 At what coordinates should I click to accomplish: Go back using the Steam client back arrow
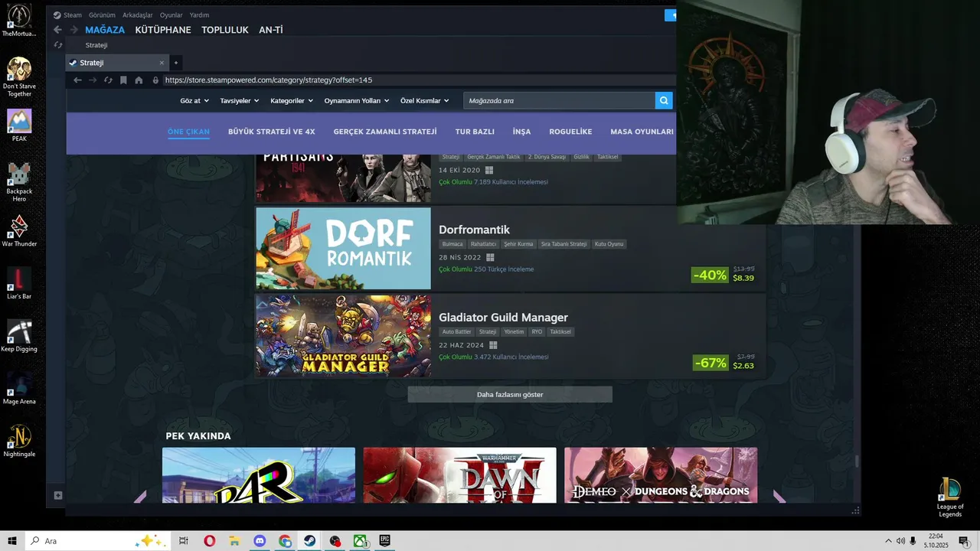[x=57, y=30]
